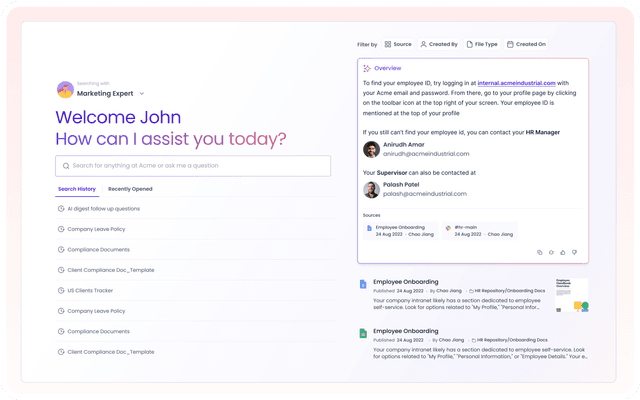Copy the Overview answer with the copy icon
640x400 pixels.
tap(540, 253)
